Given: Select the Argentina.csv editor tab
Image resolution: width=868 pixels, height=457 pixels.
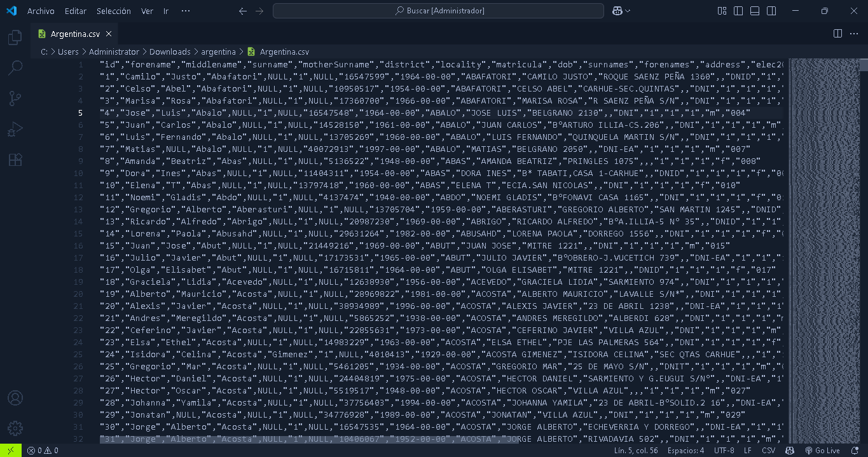Looking at the screenshot, I should (x=75, y=34).
